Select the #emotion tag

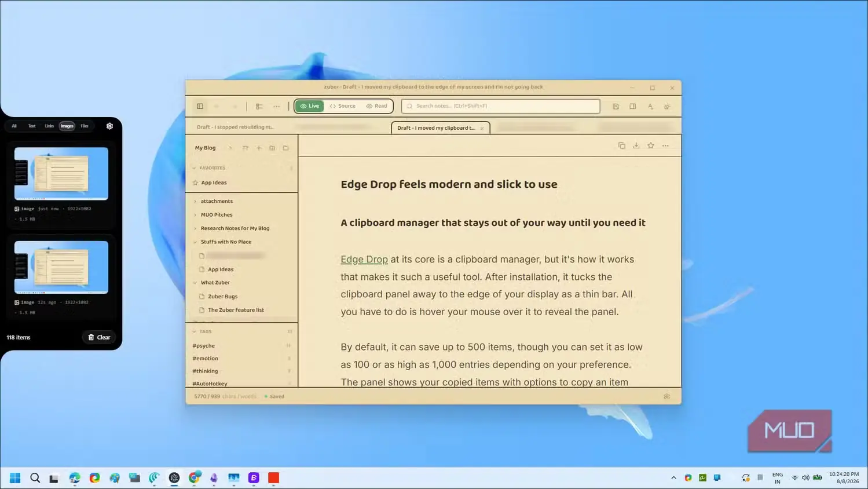pos(205,359)
